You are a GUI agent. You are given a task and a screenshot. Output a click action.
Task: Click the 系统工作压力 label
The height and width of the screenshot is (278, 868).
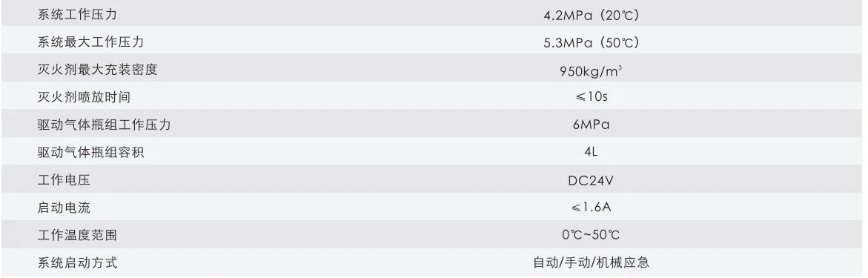(77, 15)
